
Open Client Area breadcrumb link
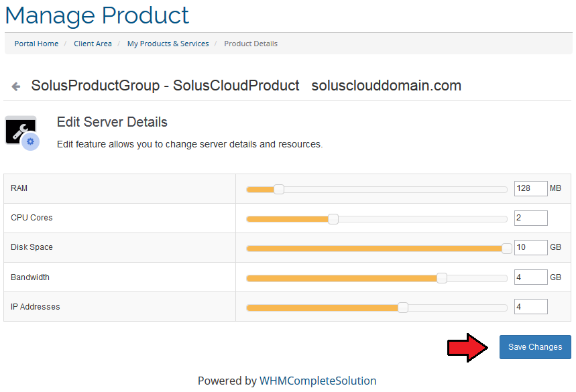[x=93, y=44]
